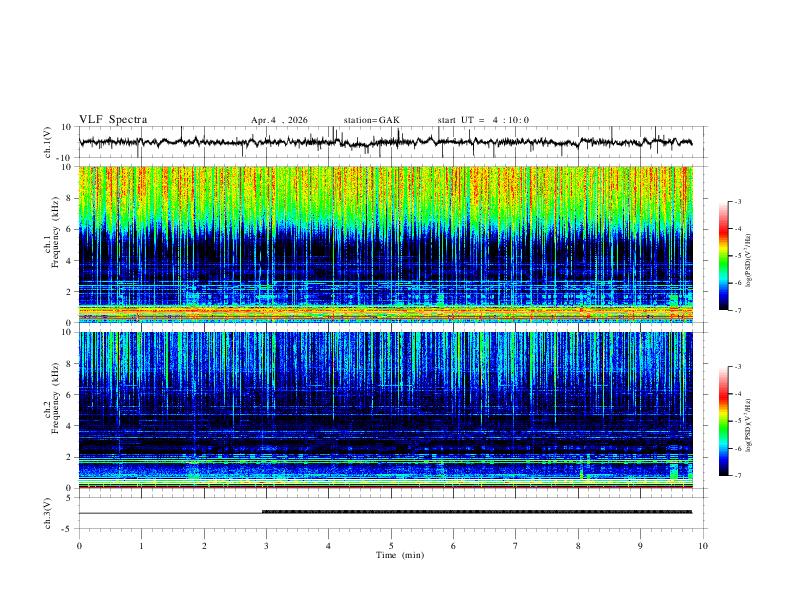Click time axis tick label '3'
Screen dimensions: 792x612
266,546
